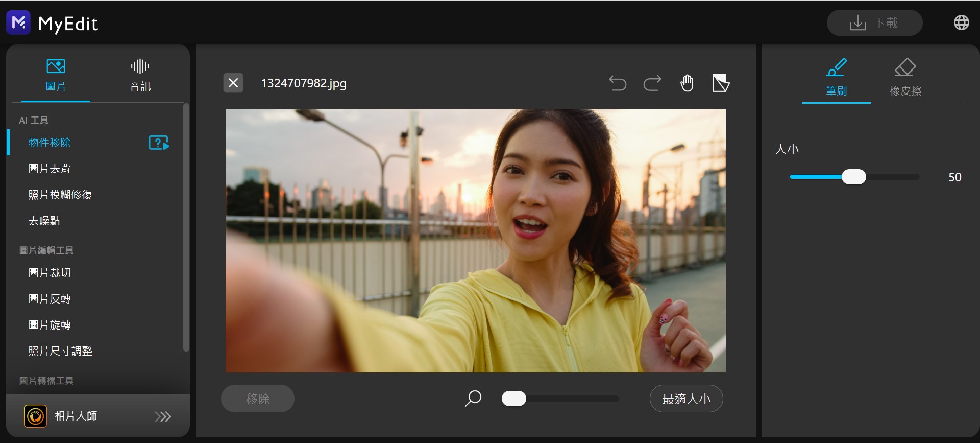Viewport: 980px width, 443px height.
Task: Switch to the 音訊 tab
Action: [140, 75]
